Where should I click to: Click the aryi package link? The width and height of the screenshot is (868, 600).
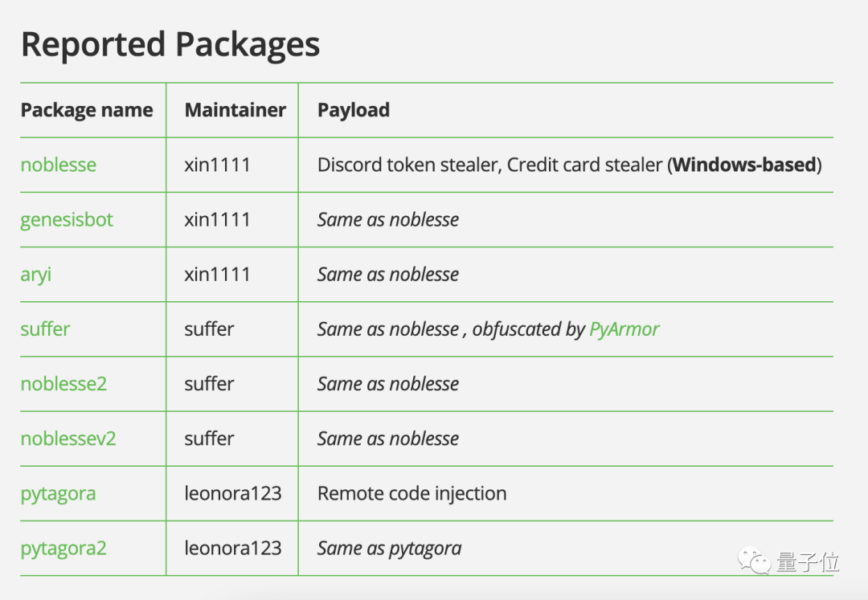(36, 274)
